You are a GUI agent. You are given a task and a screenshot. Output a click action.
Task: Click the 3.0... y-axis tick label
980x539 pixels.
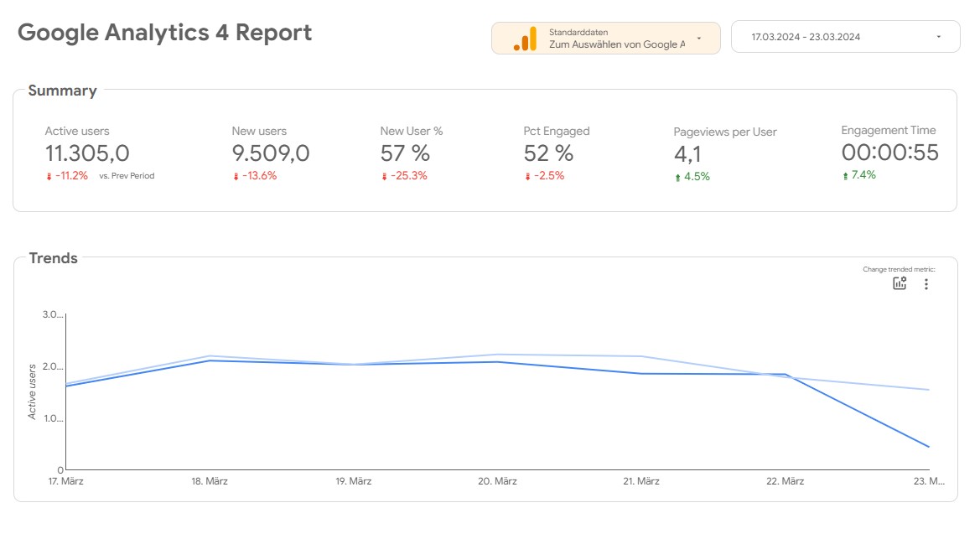pos(53,314)
